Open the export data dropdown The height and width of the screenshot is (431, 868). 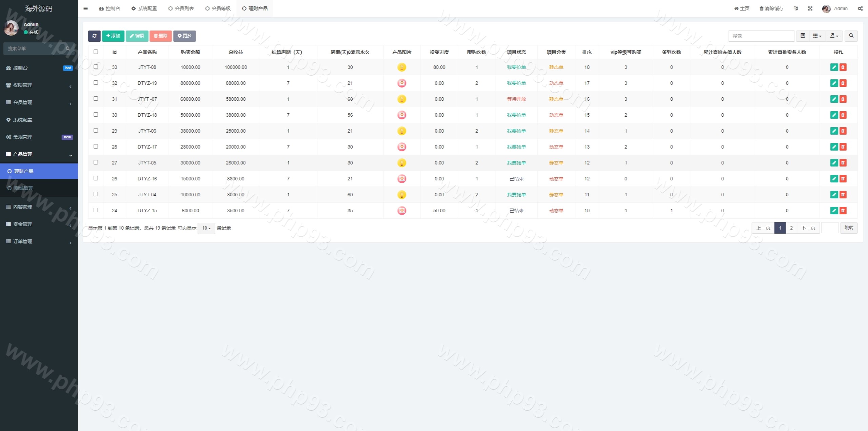834,36
